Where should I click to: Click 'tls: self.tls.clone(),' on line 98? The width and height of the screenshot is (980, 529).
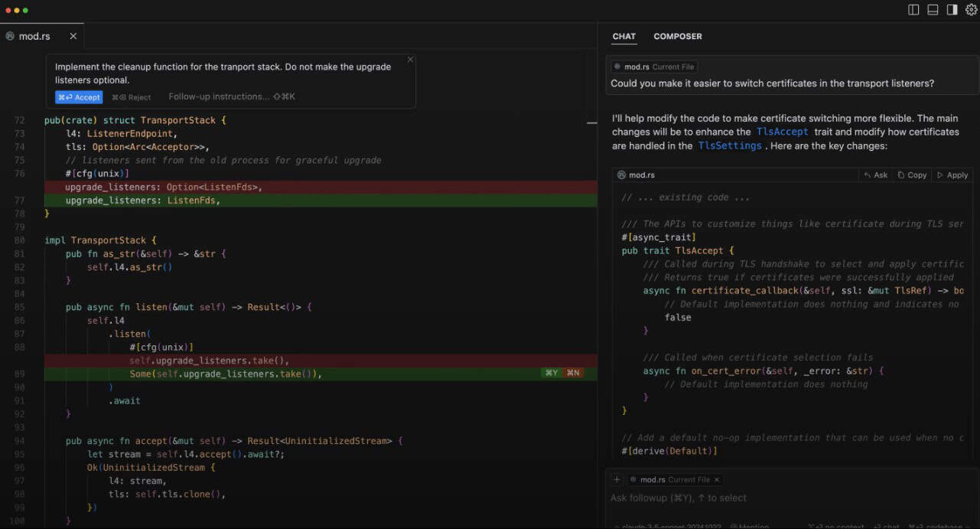(x=168, y=495)
